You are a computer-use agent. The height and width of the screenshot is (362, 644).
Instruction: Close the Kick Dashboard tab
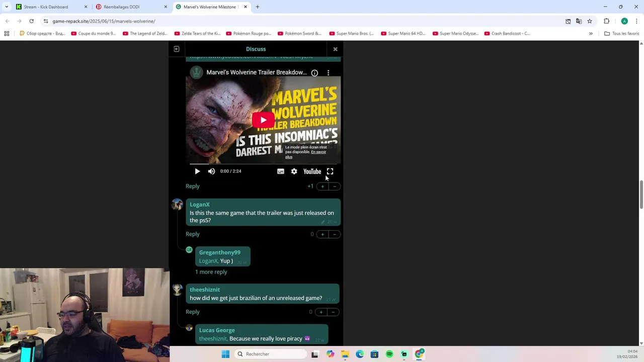[x=86, y=7]
